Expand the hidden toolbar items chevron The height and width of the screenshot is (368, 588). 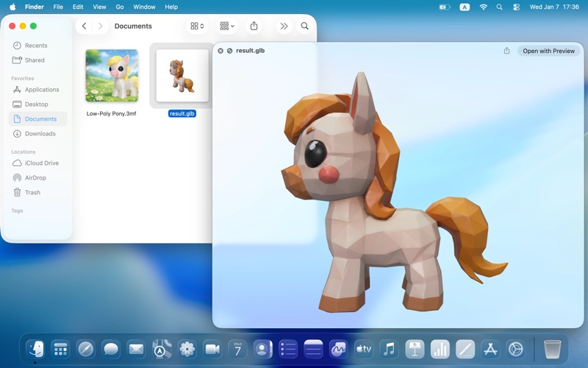[284, 26]
